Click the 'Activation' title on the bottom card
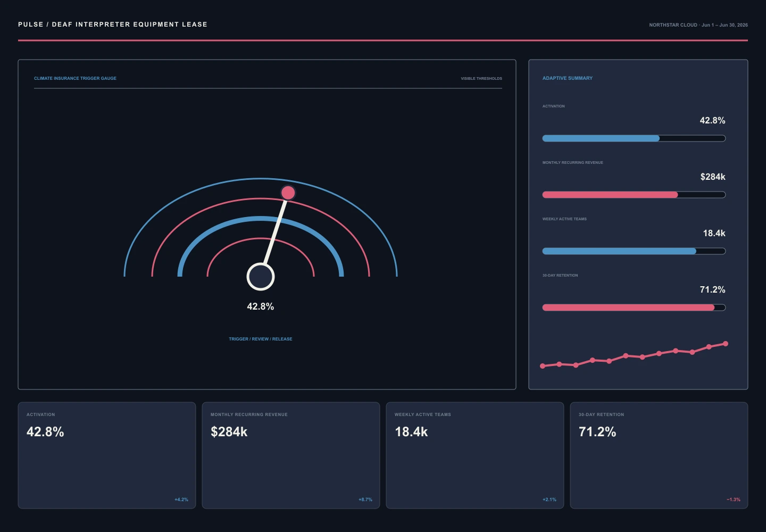Screen dimensions: 766x532 pos(41,414)
